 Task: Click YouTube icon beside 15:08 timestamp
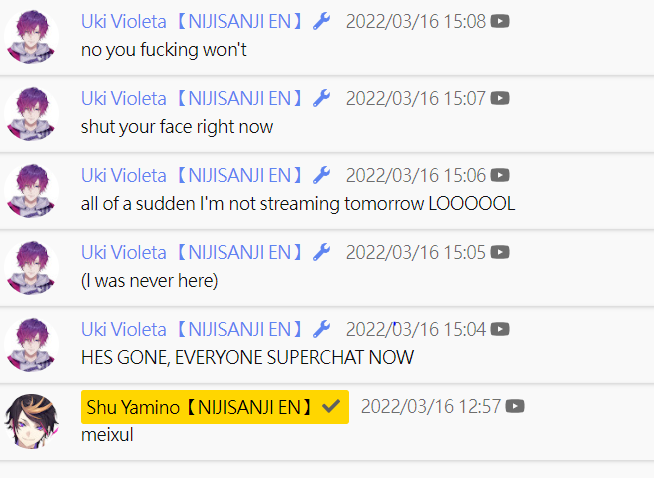tap(500, 21)
